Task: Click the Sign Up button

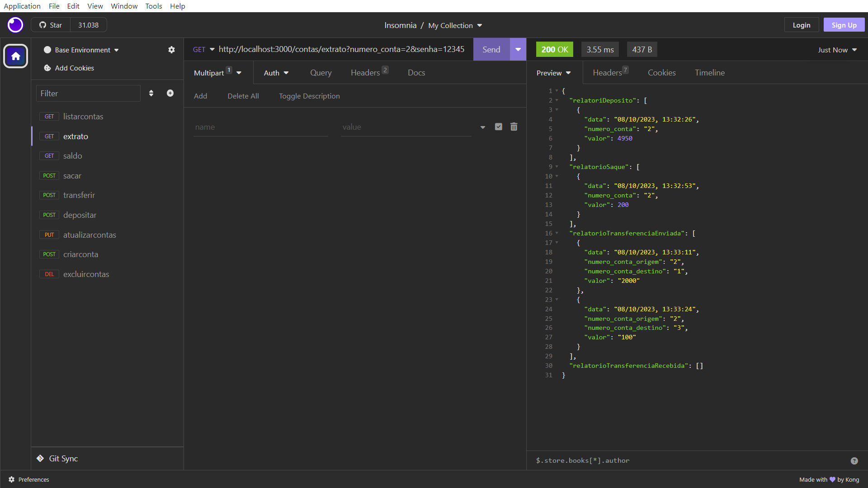Action: coord(844,25)
